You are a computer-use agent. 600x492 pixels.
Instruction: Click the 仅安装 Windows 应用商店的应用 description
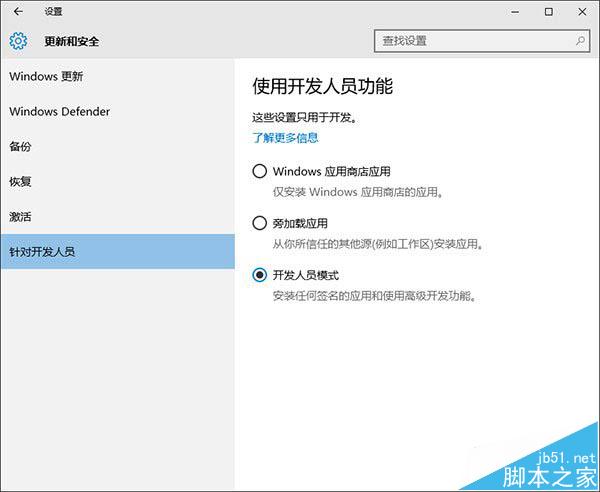(x=358, y=192)
